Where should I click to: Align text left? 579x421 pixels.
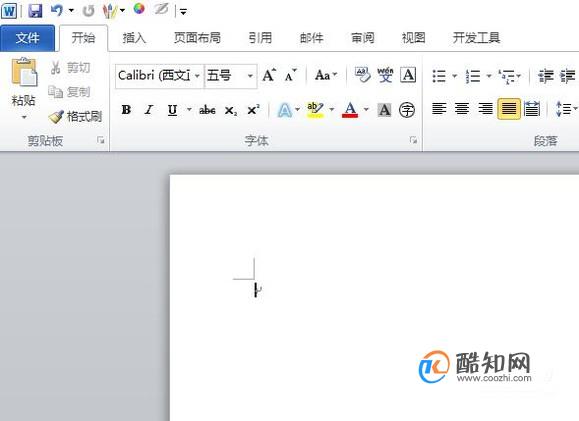(x=439, y=109)
